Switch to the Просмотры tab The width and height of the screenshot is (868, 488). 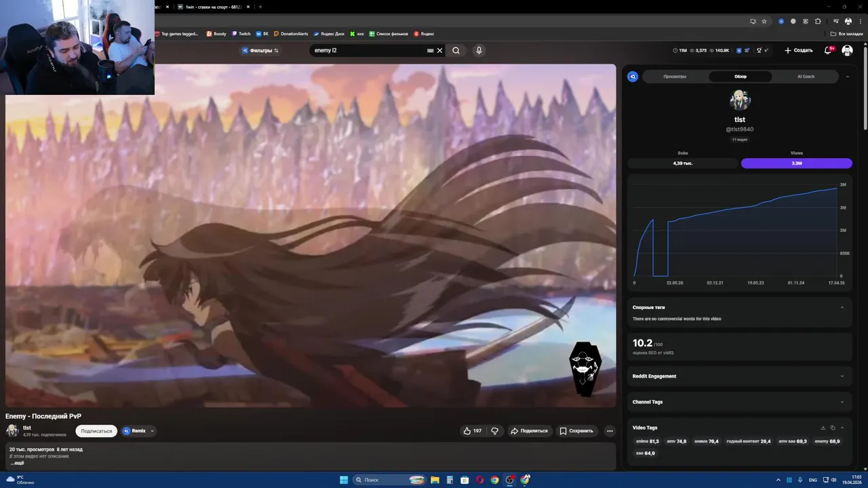pyautogui.click(x=675, y=77)
